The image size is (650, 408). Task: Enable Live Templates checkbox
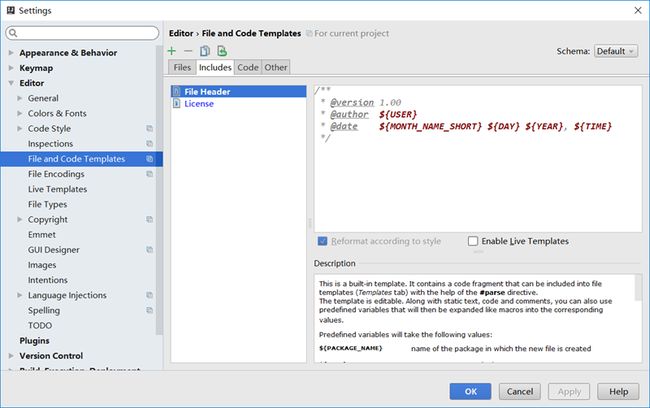click(x=473, y=241)
